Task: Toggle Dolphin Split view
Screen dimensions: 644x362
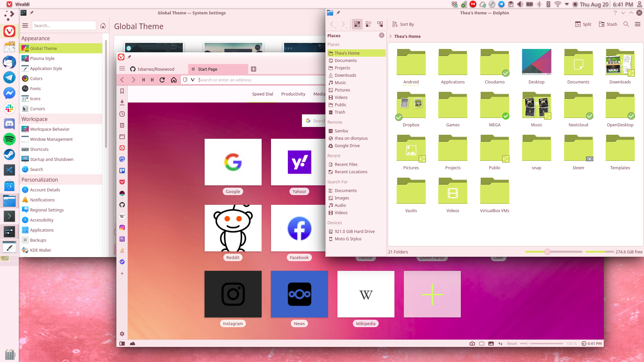Action: (x=583, y=24)
